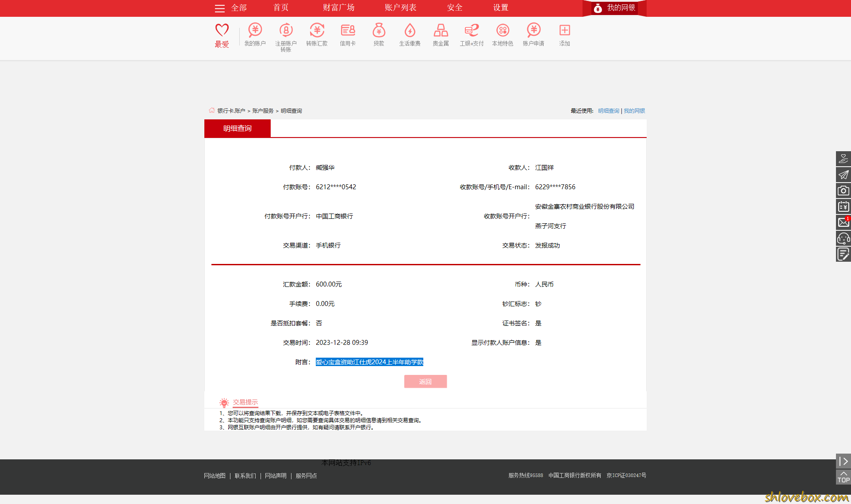Open the sidebar mail envelope icon
Screen dimensions: 851x504
(x=843, y=222)
